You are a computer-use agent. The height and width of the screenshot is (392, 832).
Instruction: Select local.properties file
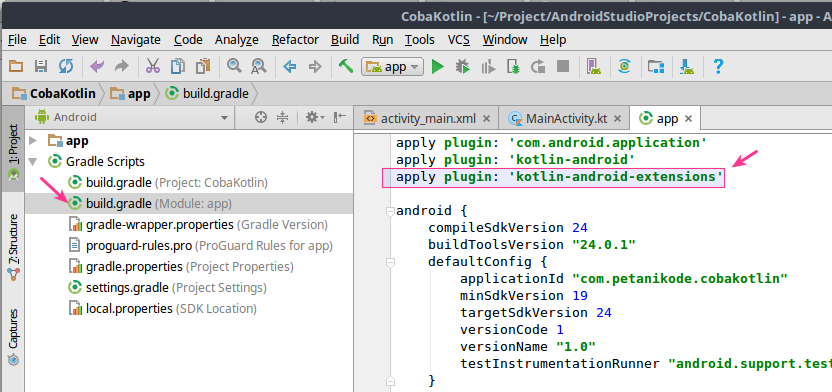coord(162,308)
